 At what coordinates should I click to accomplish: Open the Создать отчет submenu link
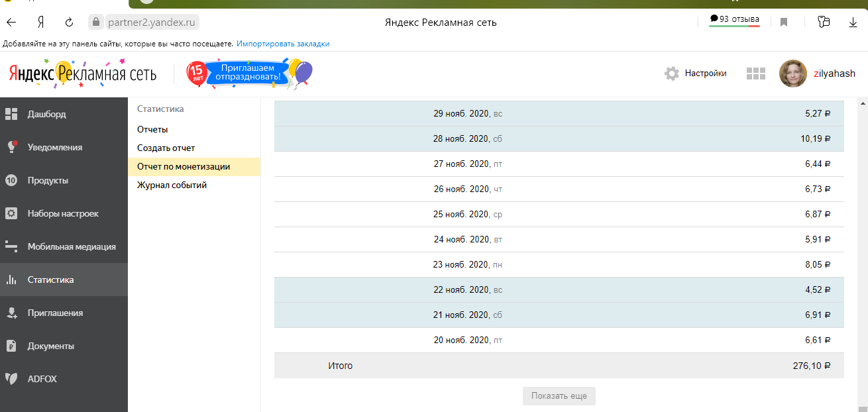(166, 148)
